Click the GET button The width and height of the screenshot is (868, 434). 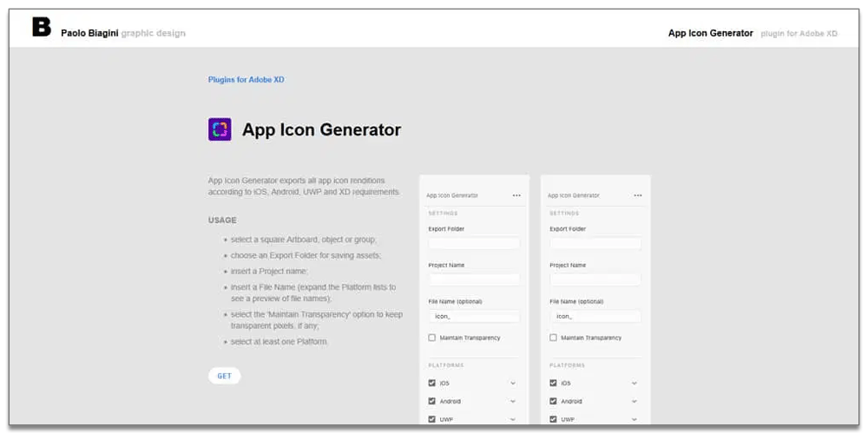224,376
